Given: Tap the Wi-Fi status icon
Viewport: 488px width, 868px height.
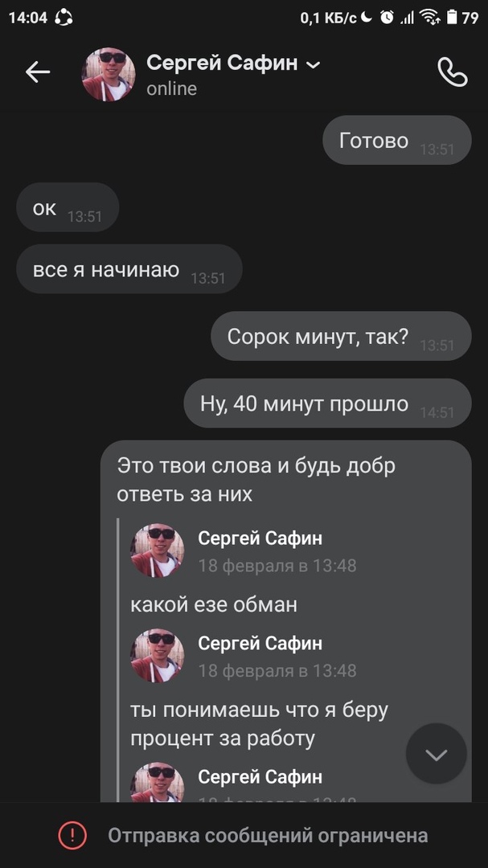Looking at the screenshot, I should (x=430, y=18).
